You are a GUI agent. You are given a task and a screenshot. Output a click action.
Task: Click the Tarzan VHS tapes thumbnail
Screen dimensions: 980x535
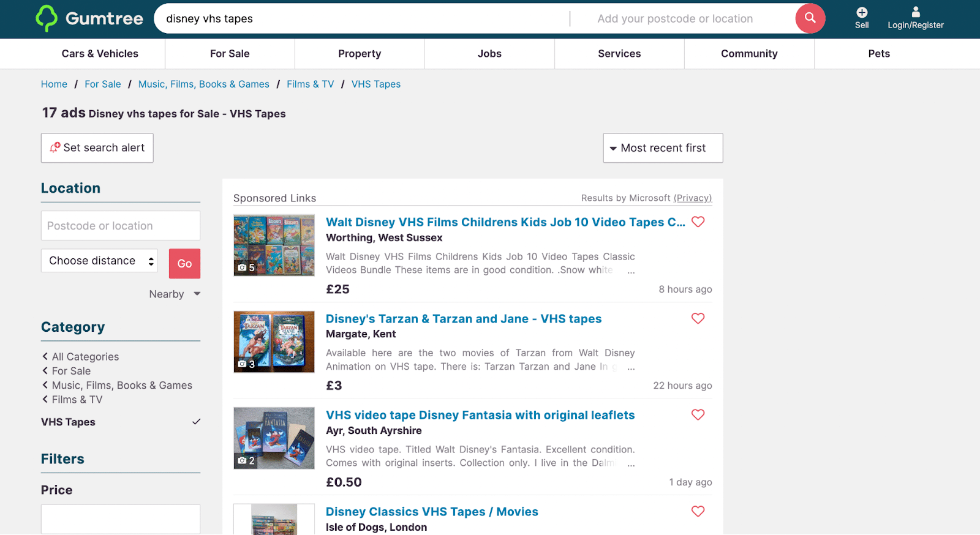pyautogui.click(x=274, y=342)
